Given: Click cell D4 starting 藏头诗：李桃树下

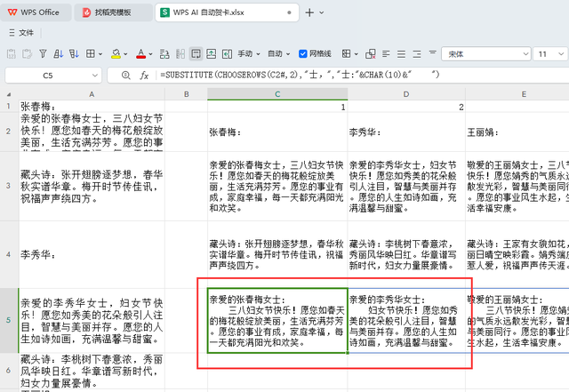Looking at the screenshot, I should tap(406, 254).
